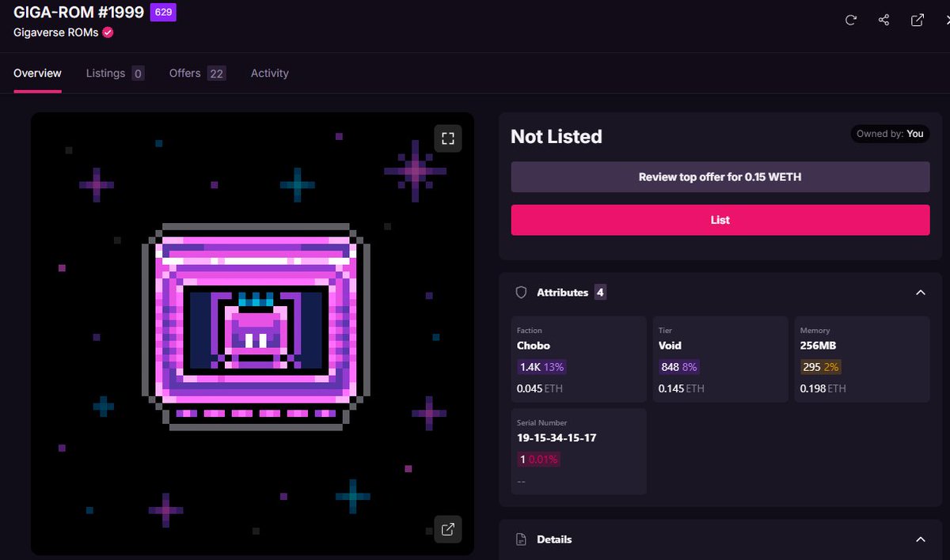Click the Listings count badge 0
The width and height of the screenshot is (950, 560).
point(138,74)
